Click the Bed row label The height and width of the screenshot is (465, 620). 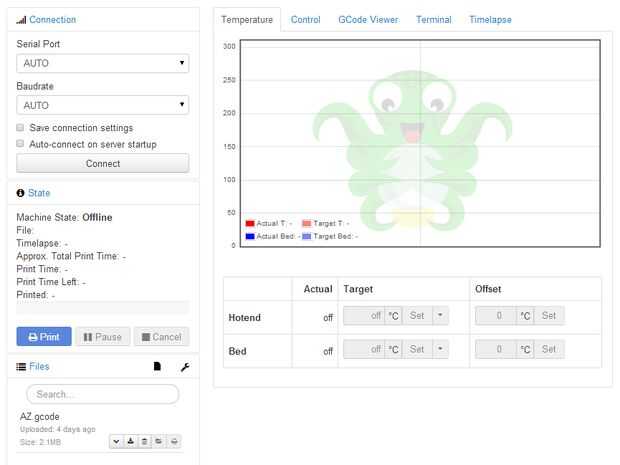point(237,351)
